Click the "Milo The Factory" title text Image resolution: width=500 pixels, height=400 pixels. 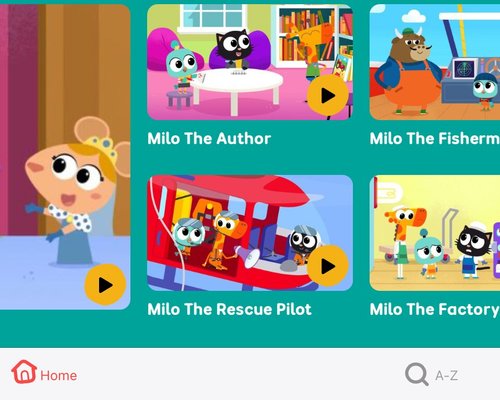click(x=435, y=309)
